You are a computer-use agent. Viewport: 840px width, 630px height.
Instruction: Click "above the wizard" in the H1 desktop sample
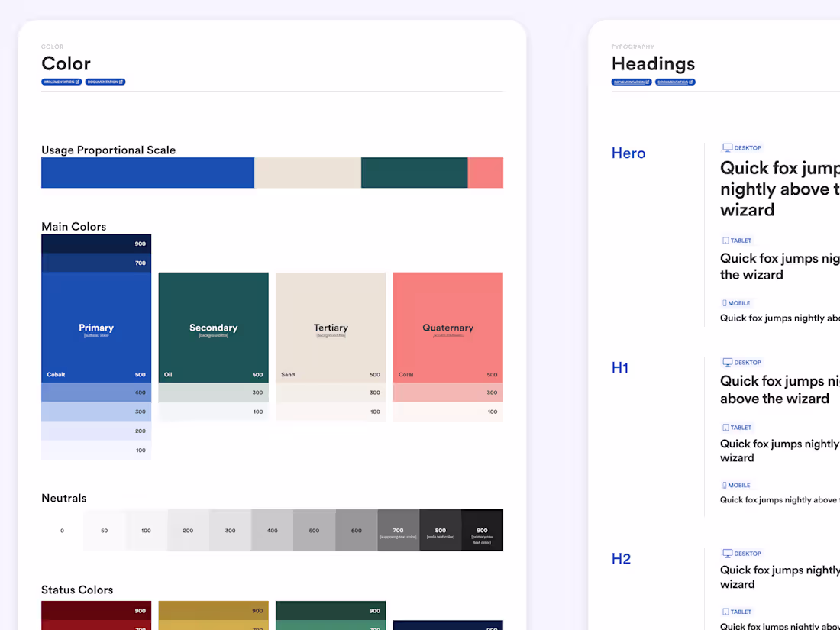774,399
